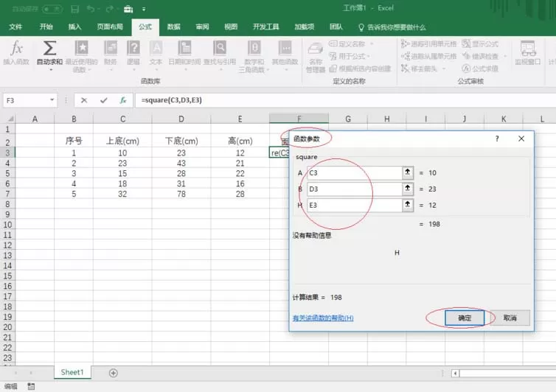Open the 开发工具 ribbon tab
The height and width of the screenshot is (392, 556).
click(x=266, y=27)
